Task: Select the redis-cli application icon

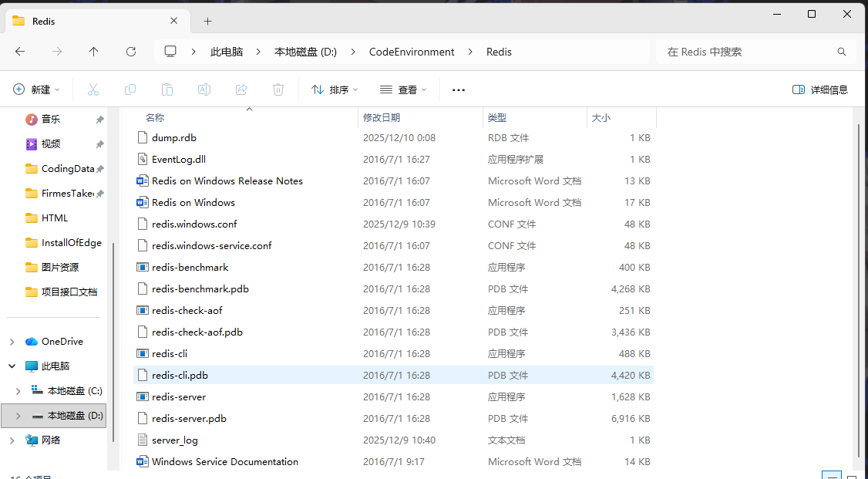Action: tap(143, 353)
